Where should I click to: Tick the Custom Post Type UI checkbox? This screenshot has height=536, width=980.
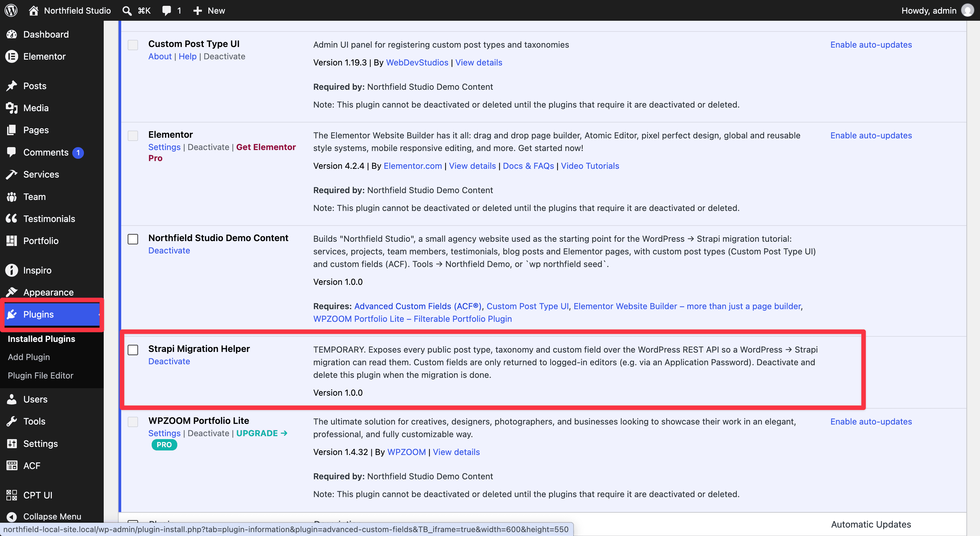(x=133, y=45)
